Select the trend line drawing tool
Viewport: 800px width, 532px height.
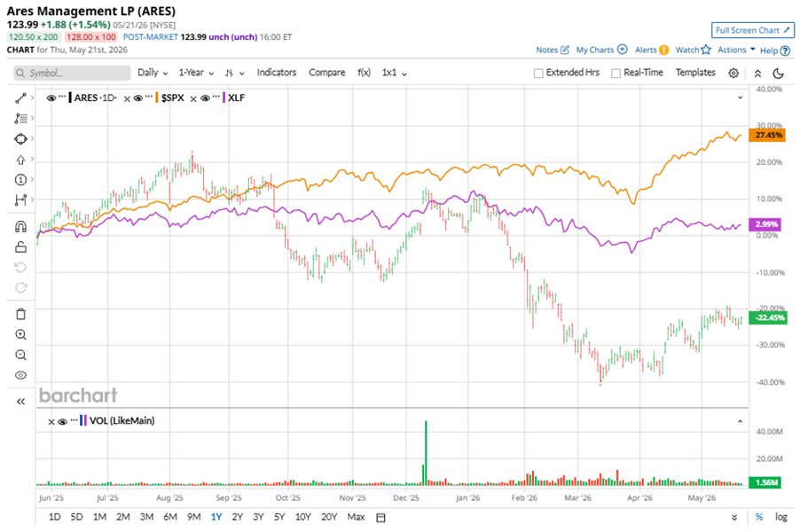point(20,98)
